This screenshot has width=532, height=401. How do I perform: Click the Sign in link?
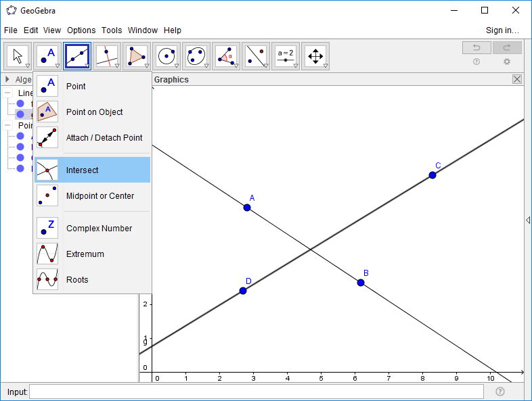pyautogui.click(x=502, y=30)
